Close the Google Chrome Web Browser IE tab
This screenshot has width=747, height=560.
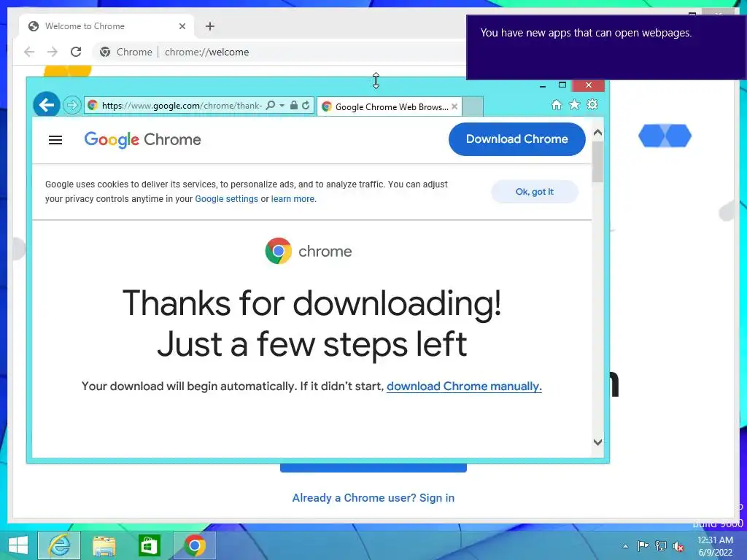coord(454,106)
